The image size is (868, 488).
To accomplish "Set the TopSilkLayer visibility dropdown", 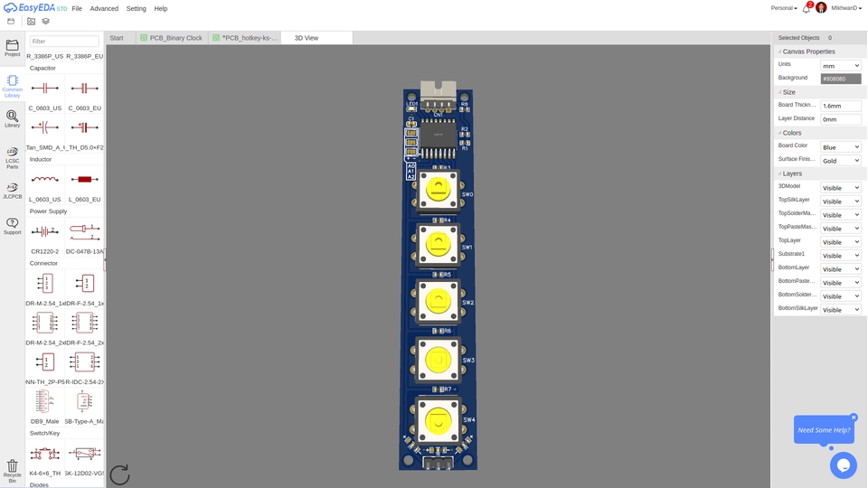I will click(x=840, y=202).
